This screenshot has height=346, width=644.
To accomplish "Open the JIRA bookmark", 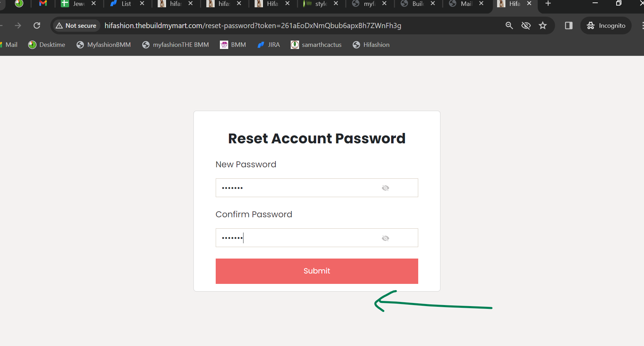I will pyautogui.click(x=269, y=44).
